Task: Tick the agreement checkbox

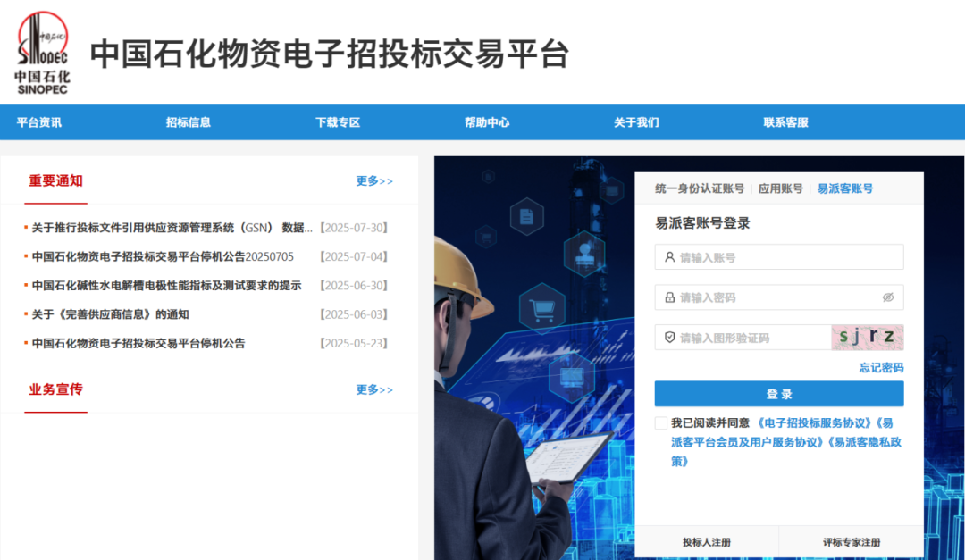Action: click(661, 422)
